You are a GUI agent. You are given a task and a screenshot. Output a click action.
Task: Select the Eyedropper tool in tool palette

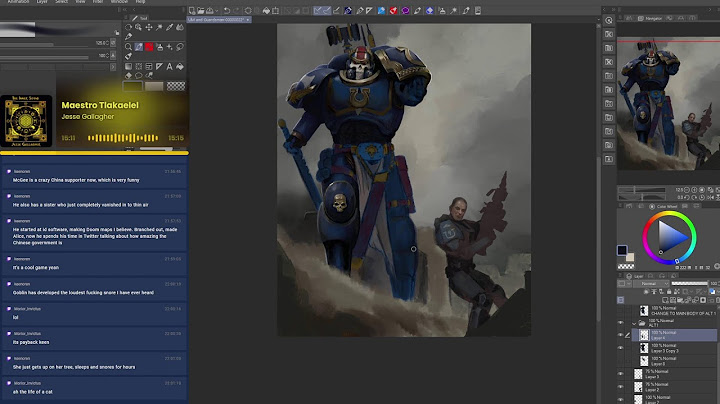click(x=169, y=27)
